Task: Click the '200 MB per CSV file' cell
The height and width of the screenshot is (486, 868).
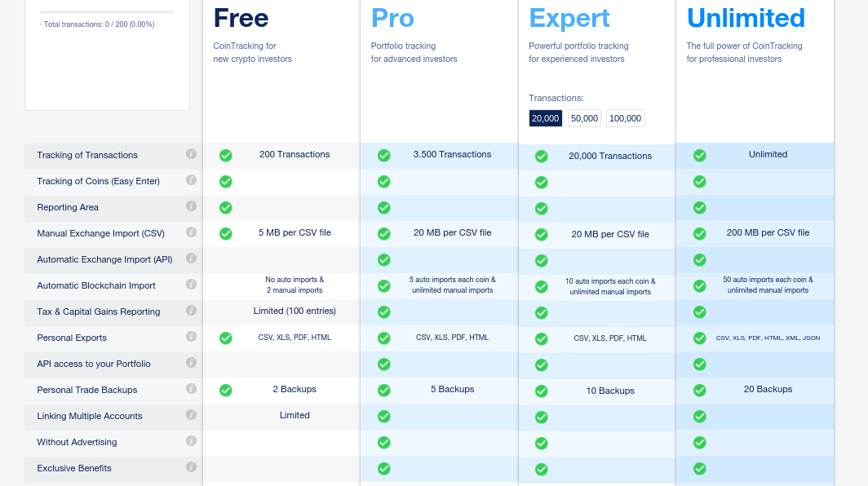Action: pyautogui.click(x=768, y=233)
